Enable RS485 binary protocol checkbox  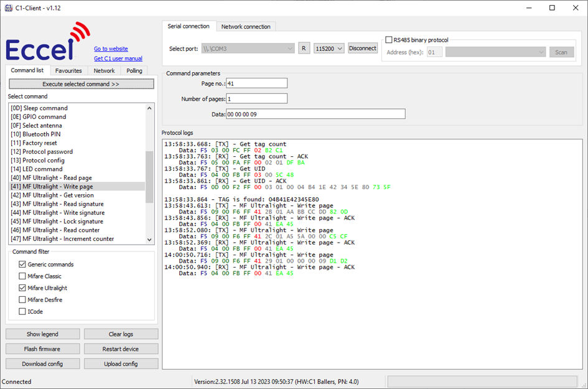click(390, 40)
